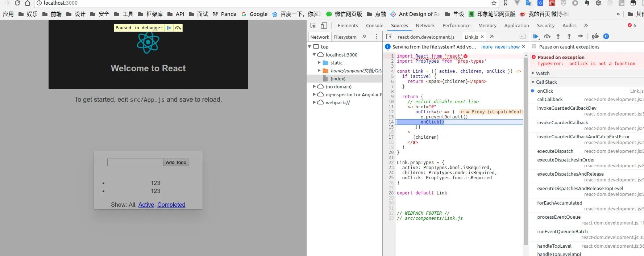Toggle the device toolbar icon
644x256 pixels.
point(324,25)
